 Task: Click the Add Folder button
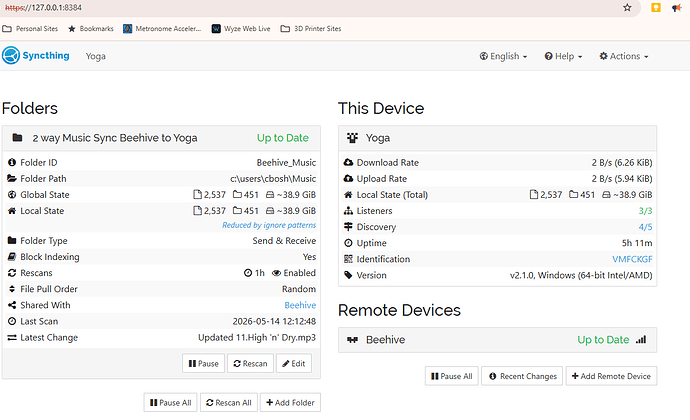pyautogui.click(x=290, y=402)
